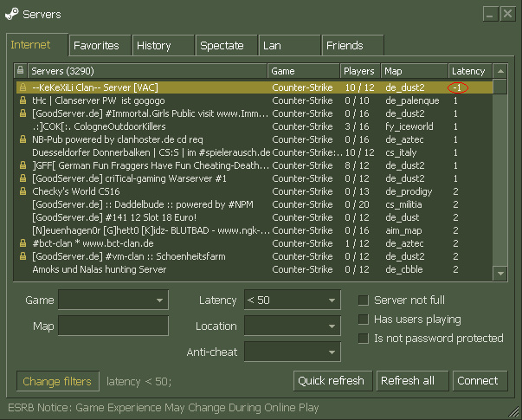Enable the Server not full checkbox

[364, 300]
